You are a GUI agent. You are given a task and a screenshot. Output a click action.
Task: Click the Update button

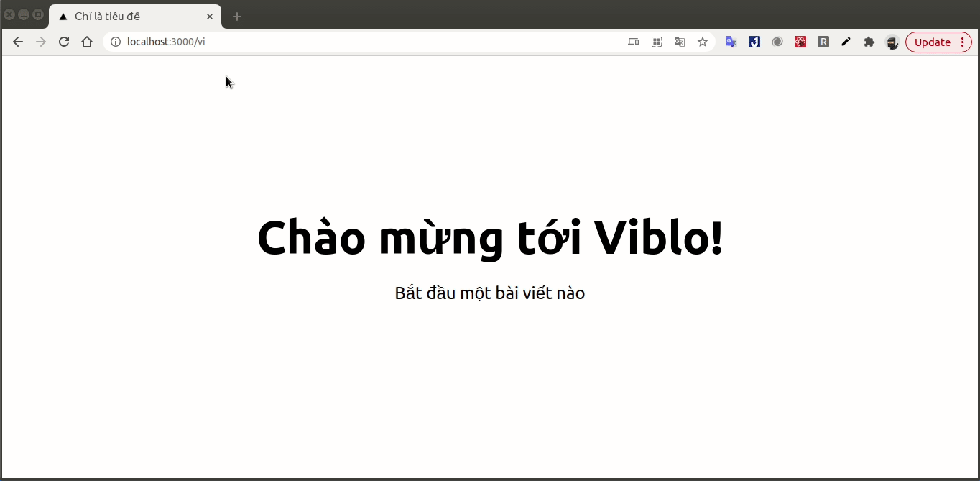point(938,42)
